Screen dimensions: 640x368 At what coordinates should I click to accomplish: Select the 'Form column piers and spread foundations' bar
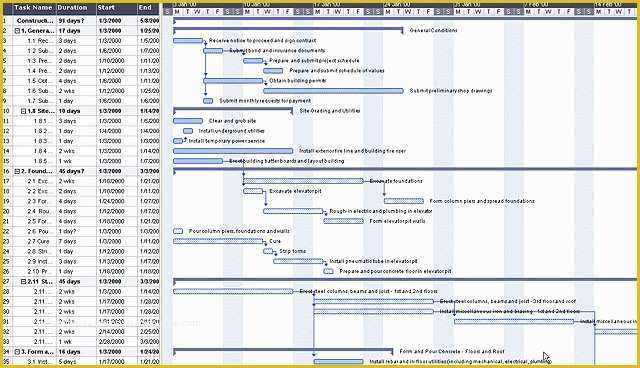coord(404,201)
